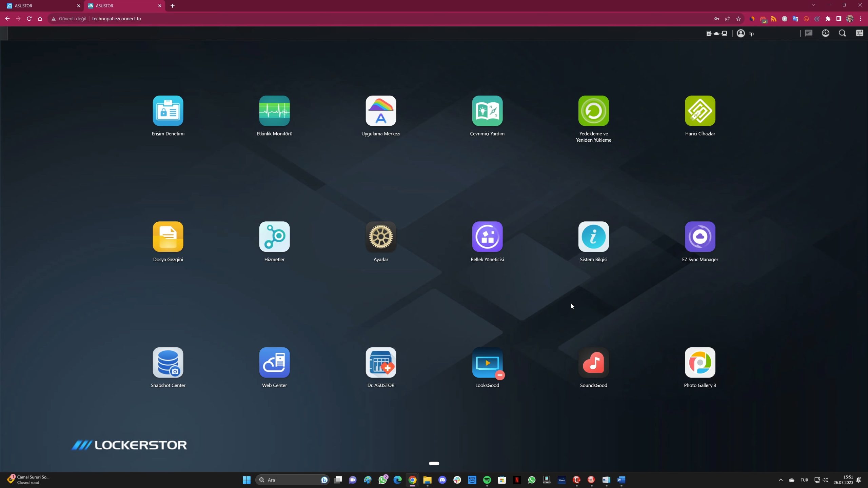Open Ayarlar settings gear

click(381, 237)
